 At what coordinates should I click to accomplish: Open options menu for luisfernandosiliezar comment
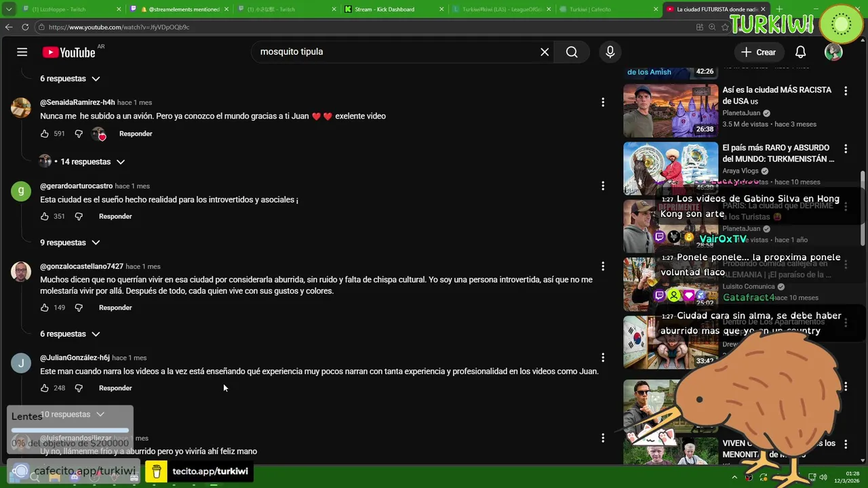tap(603, 439)
